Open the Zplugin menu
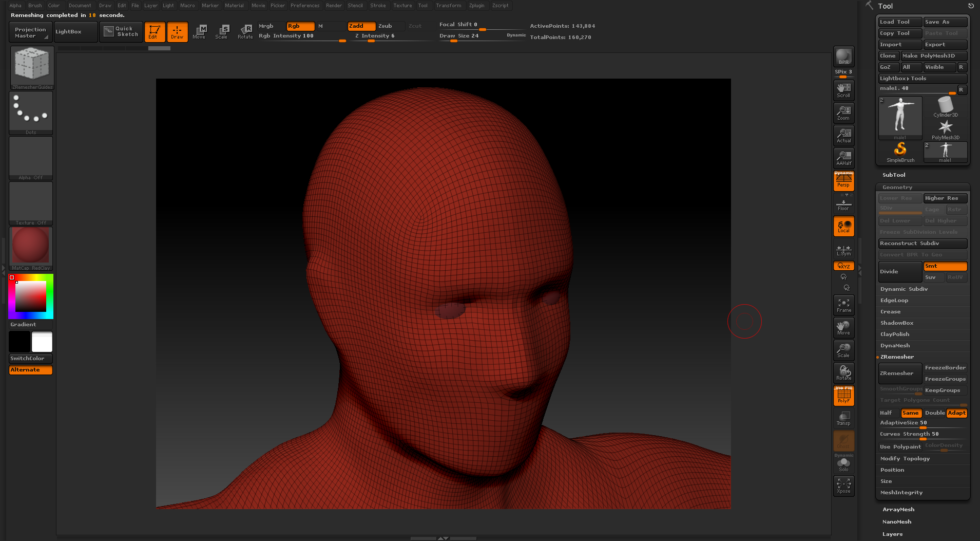The image size is (980, 541). pyautogui.click(x=476, y=6)
